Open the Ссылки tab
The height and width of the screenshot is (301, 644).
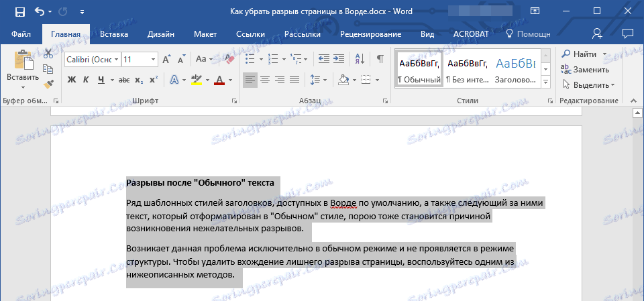(x=250, y=34)
